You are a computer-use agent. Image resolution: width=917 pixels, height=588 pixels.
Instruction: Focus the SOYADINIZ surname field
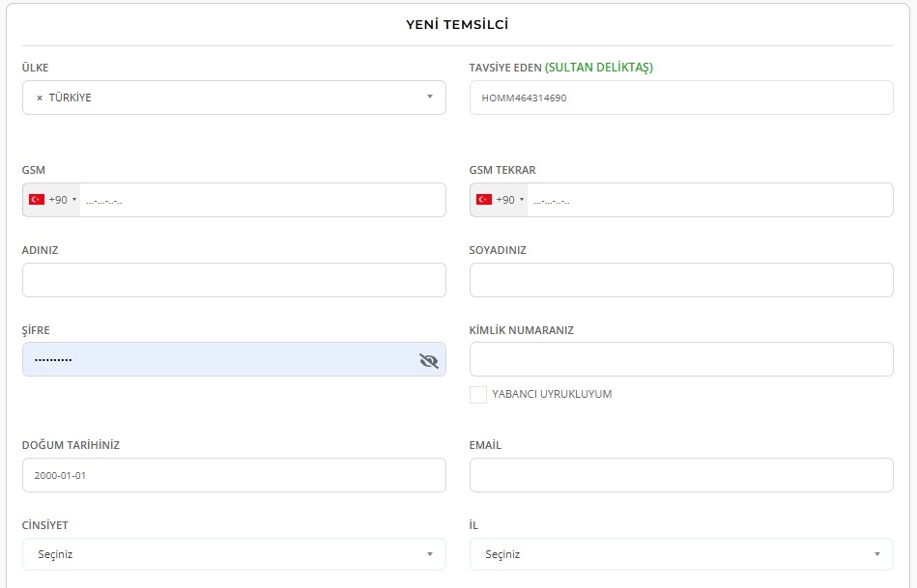coord(680,280)
